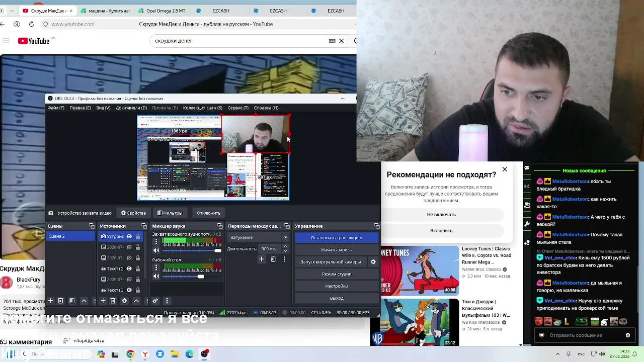644x362 pixels.
Task: Click Остановить трансляцию to stop streaming
Action: 337,238
